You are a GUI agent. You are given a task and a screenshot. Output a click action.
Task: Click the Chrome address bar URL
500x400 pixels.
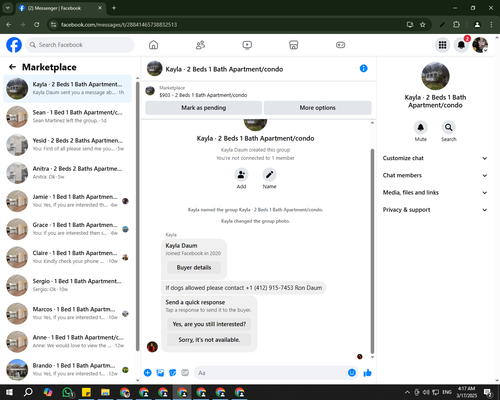click(x=119, y=24)
